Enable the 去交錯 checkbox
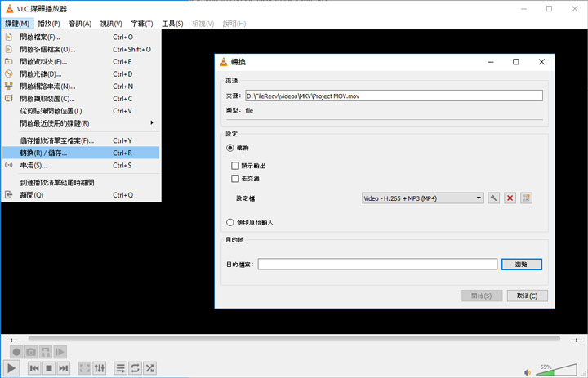 (235, 179)
